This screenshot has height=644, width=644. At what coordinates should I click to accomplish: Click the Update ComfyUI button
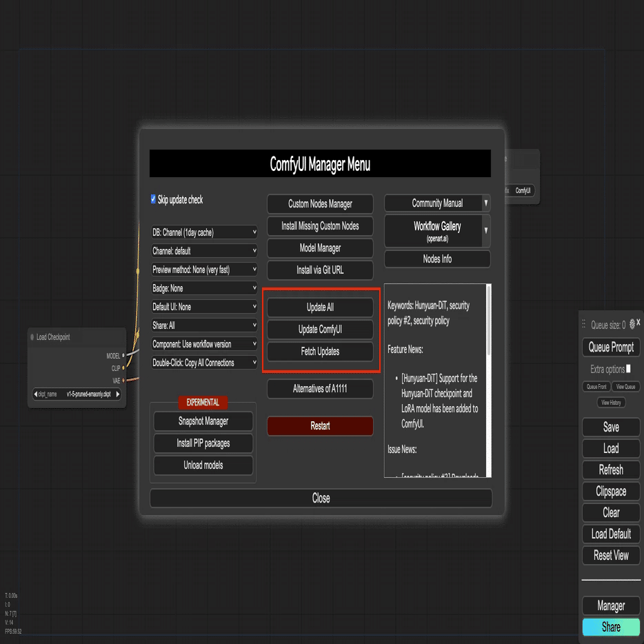[x=320, y=330]
